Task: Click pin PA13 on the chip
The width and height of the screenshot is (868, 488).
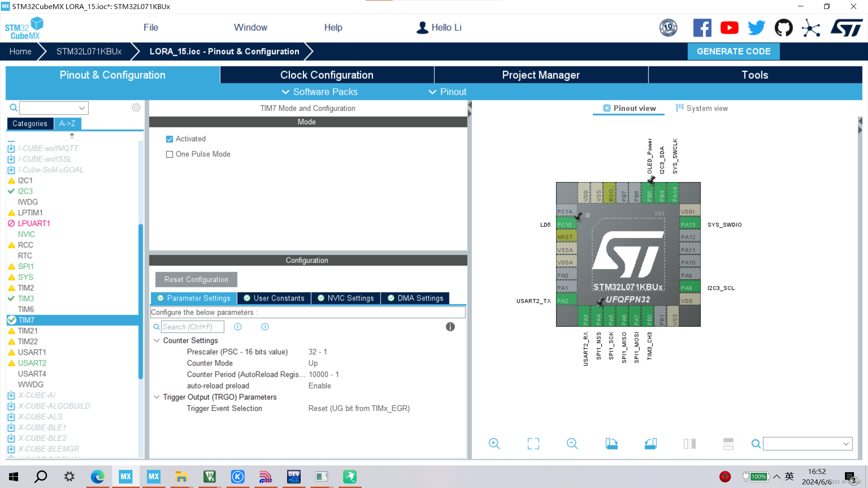Action: (689, 225)
